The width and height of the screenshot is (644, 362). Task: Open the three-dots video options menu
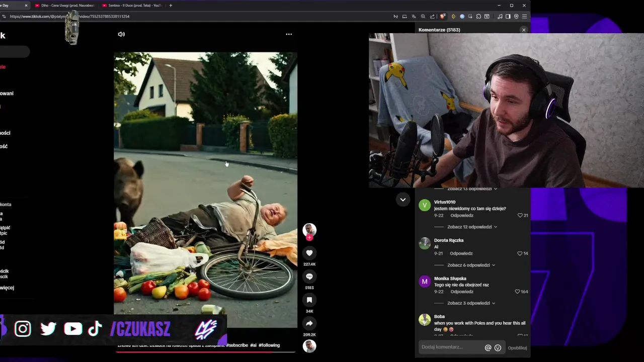[289, 34]
